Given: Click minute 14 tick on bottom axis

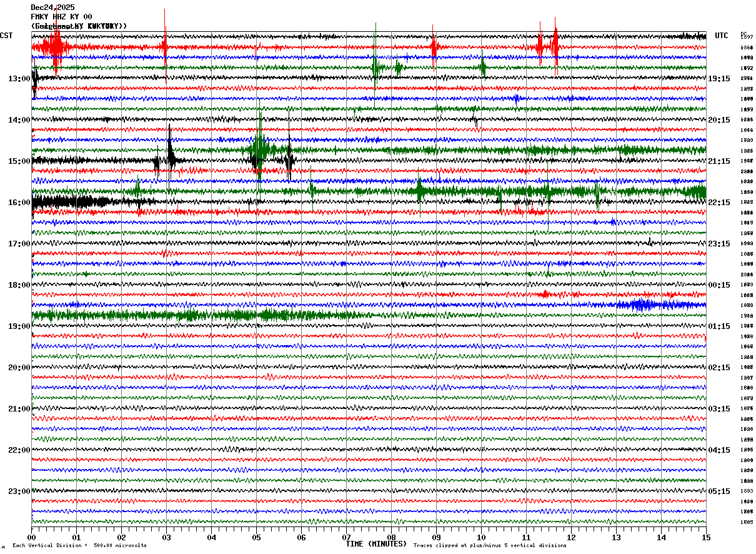Looking at the screenshot, I should tap(661, 537).
